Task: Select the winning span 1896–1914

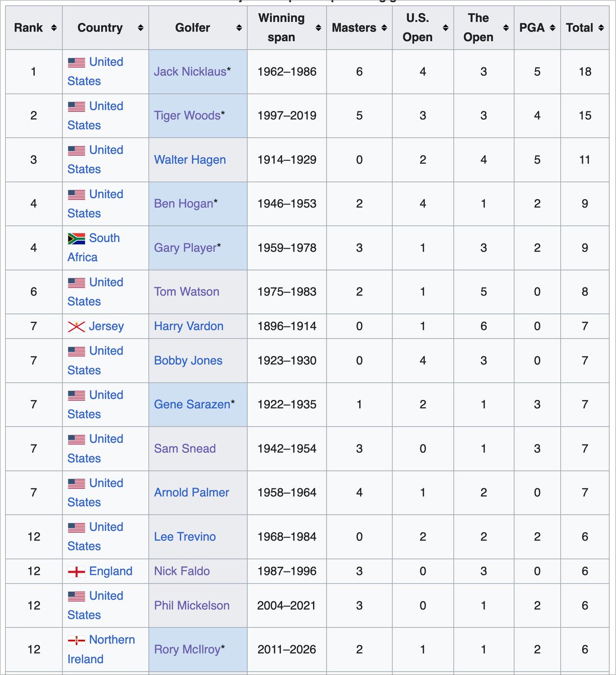Action: [x=287, y=326]
